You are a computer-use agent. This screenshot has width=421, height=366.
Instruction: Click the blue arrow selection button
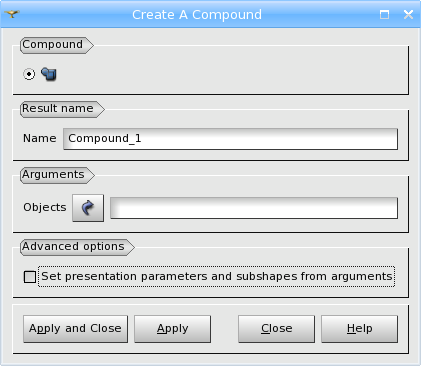(88, 208)
